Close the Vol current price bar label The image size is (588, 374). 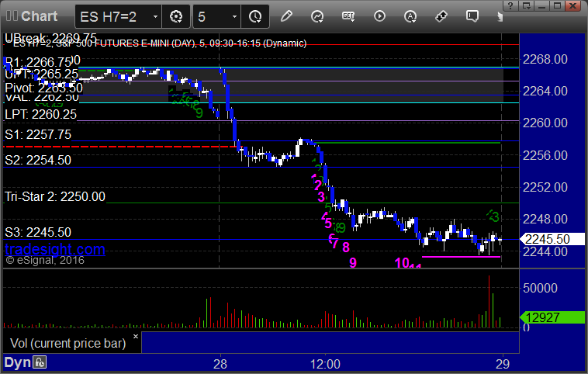136,337
